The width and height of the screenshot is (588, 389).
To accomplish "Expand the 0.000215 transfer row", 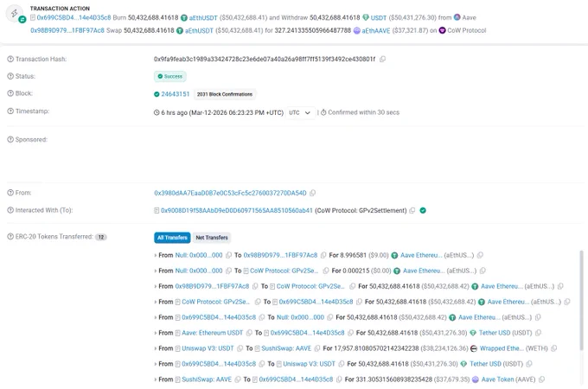I will pyautogui.click(x=156, y=271).
